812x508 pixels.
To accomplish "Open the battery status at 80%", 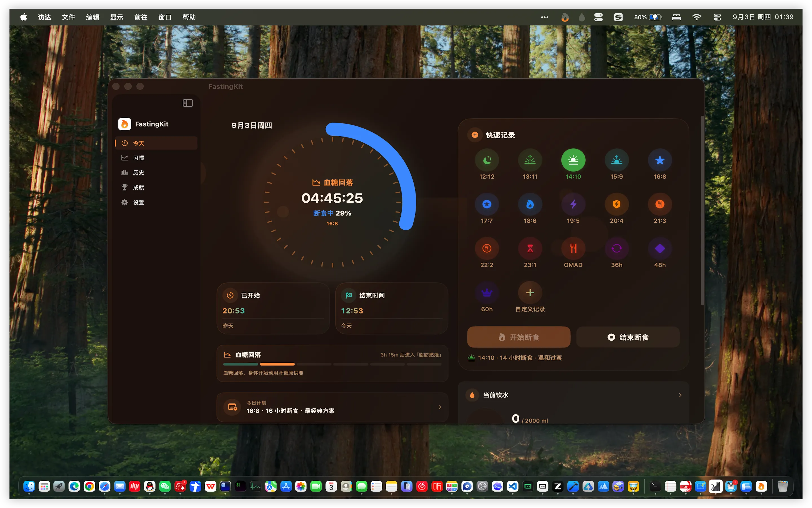I will pos(648,17).
